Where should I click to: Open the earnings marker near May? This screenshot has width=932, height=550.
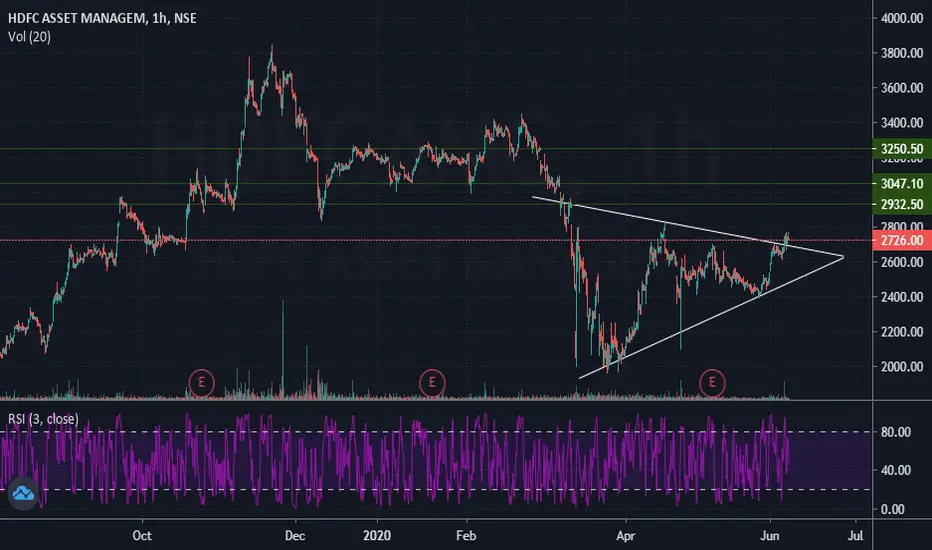712,382
